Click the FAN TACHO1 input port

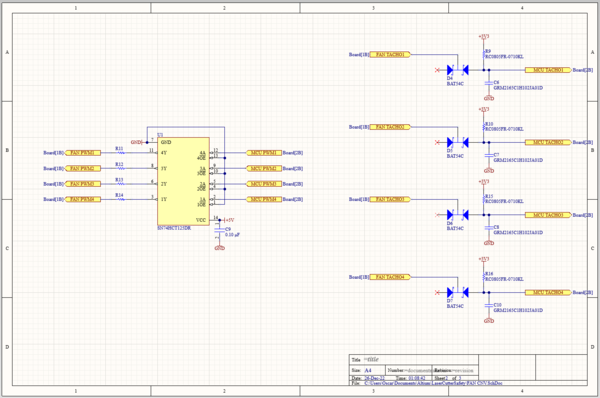point(390,55)
